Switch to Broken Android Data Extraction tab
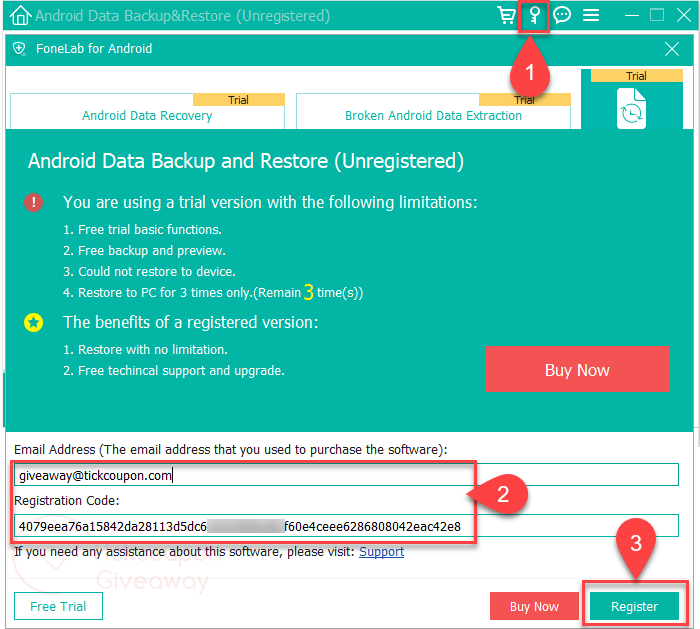The image size is (700, 629). coord(433,112)
